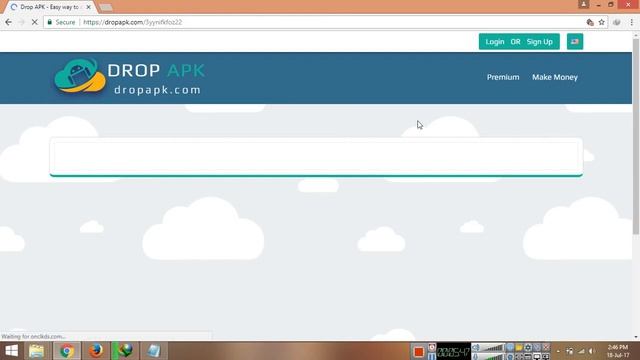
Task: Pause the screen recording
Action: click(432, 356)
